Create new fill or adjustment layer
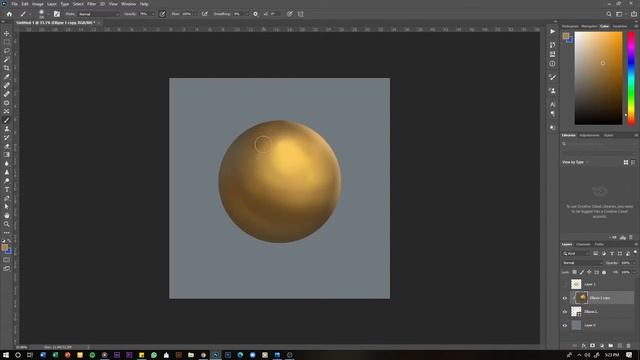This screenshot has width=640, height=360. click(x=602, y=346)
